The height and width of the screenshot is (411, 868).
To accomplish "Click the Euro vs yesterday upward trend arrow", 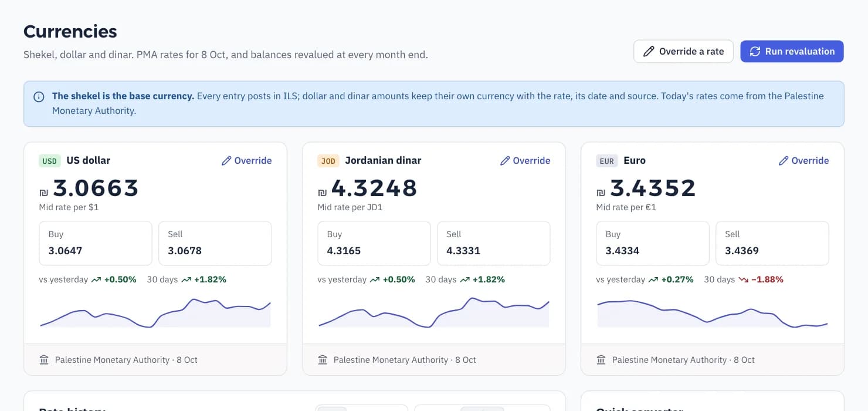I will 653,280.
